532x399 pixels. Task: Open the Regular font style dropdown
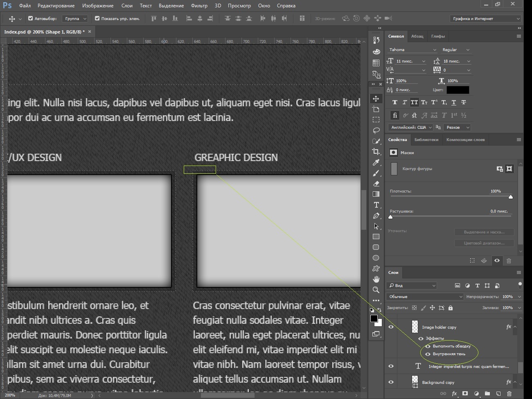(x=455, y=50)
